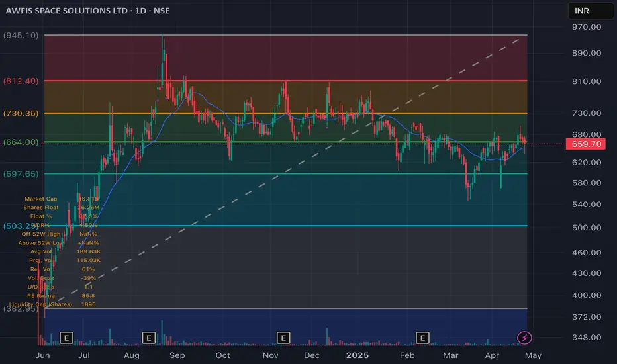The image size is (617, 364).
Task: Click the 372.00 price scale value
Action: 587,317
